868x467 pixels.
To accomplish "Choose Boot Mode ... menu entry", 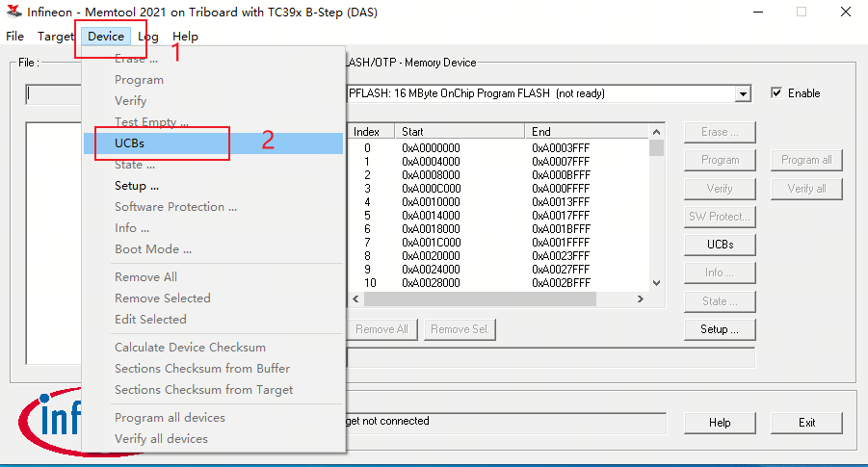I will tap(213, 249).
